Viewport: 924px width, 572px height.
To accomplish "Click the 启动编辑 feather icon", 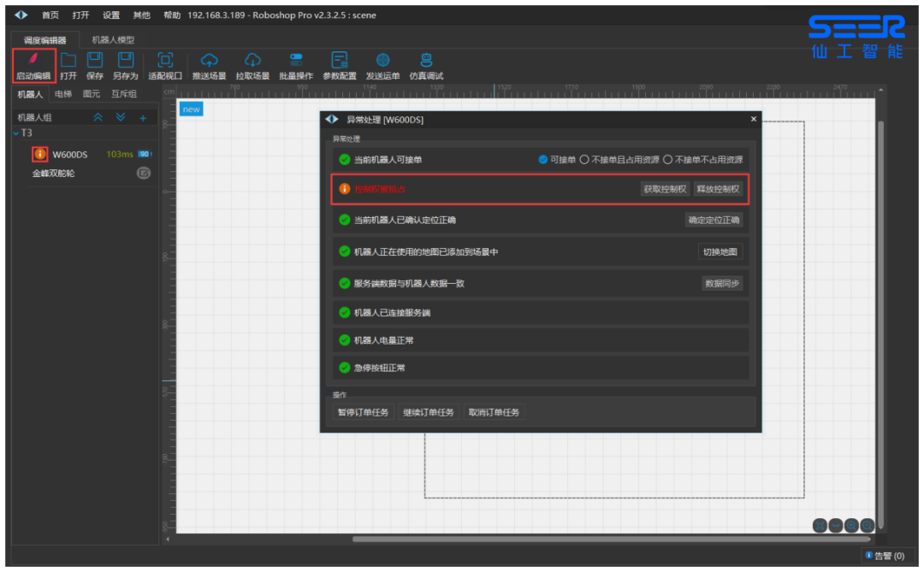I will [33, 60].
